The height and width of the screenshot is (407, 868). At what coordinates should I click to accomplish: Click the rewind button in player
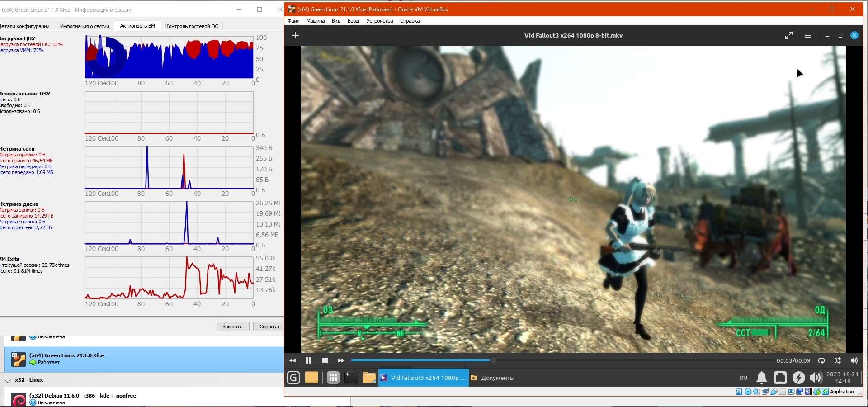(x=292, y=360)
